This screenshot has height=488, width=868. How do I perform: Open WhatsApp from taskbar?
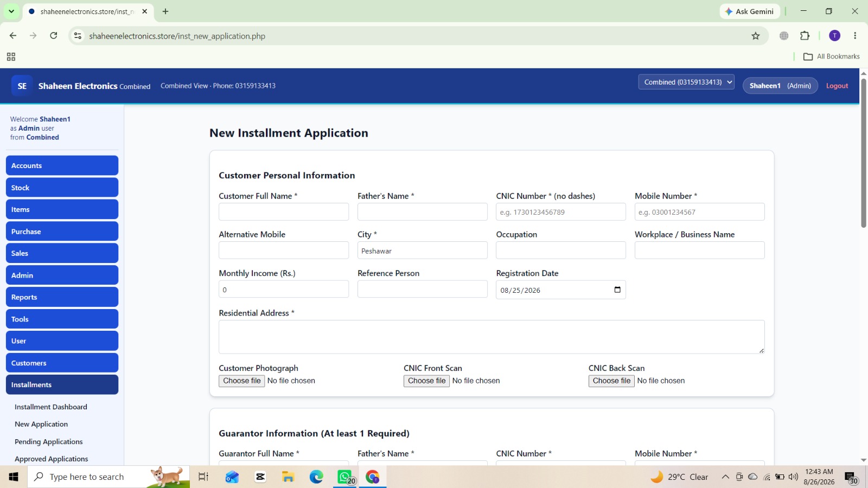pos(346,477)
